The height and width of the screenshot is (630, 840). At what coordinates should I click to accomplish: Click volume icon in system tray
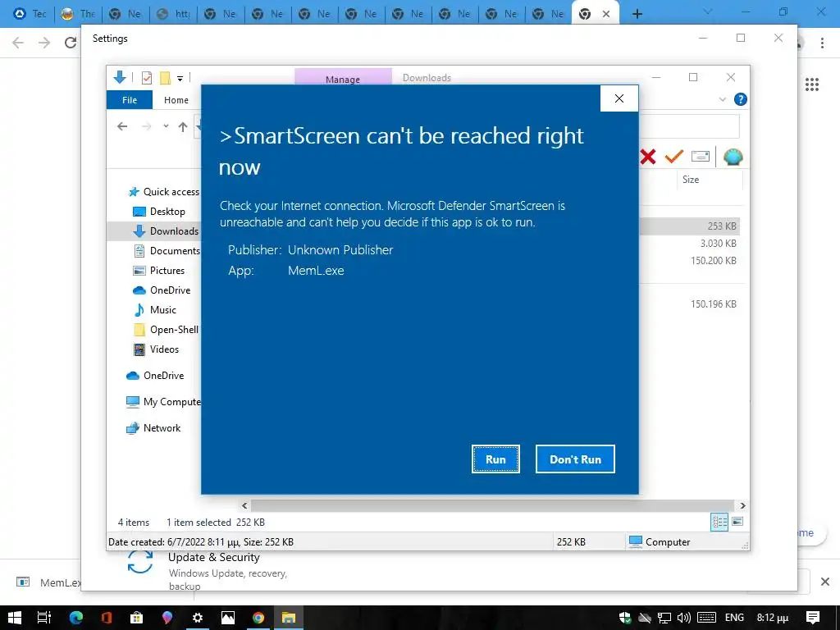[683, 618]
